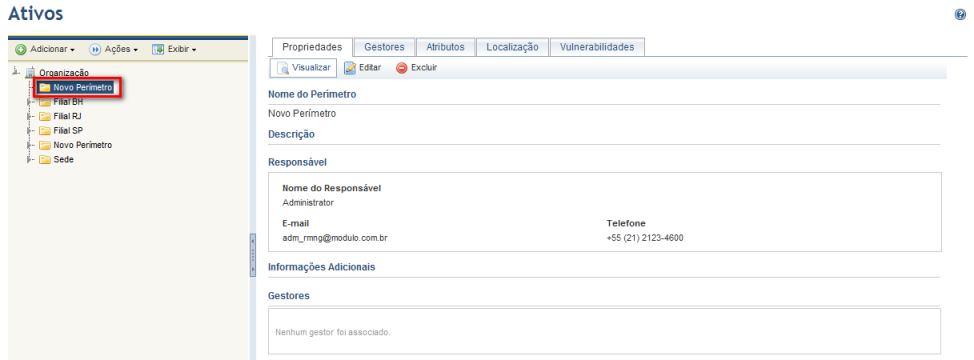Open the Localização tab
The height and width of the screenshot is (360, 974).
pos(512,47)
